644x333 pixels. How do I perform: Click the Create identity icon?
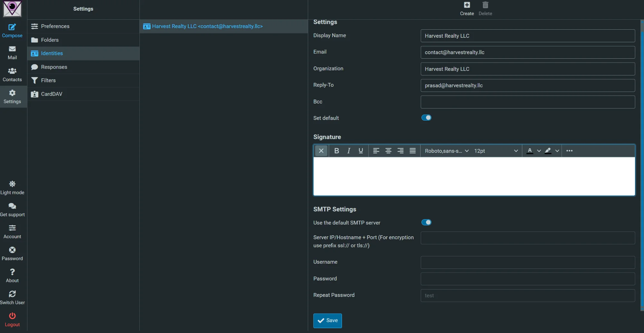[x=467, y=5]
